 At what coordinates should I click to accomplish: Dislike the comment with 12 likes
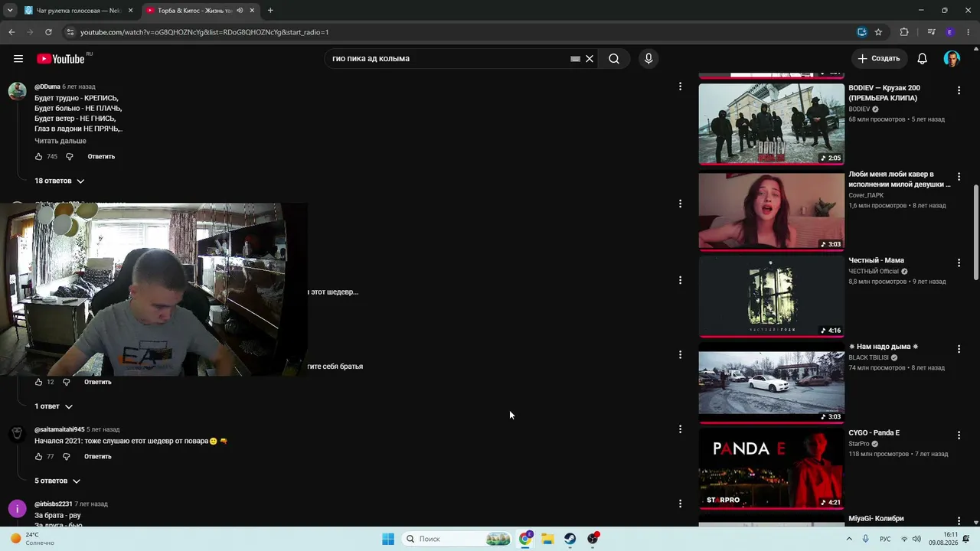67,382
